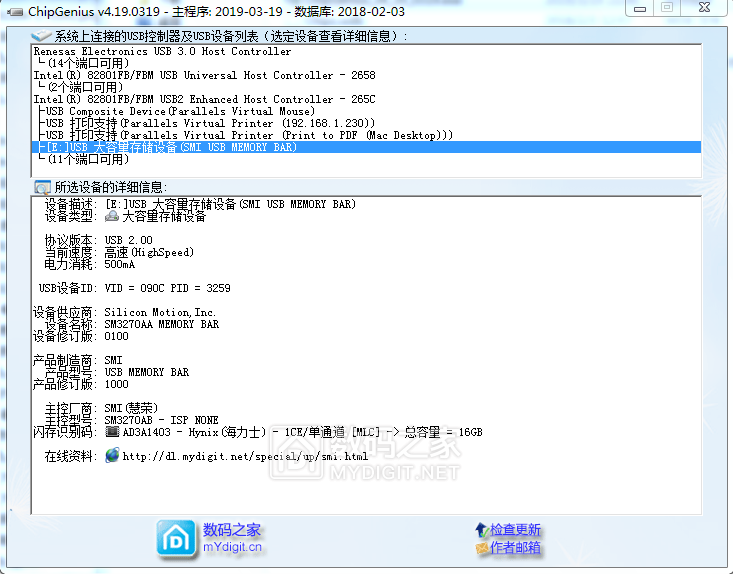Select Renesas Electronics USB 3.0 Host Controller

tap(162, 51)
